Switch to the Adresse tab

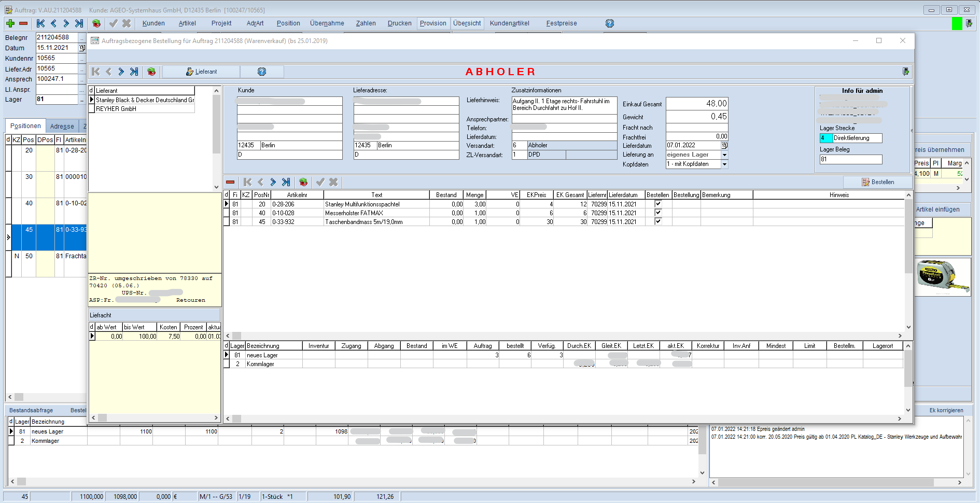pyautogui.click(x=62, y=126)
